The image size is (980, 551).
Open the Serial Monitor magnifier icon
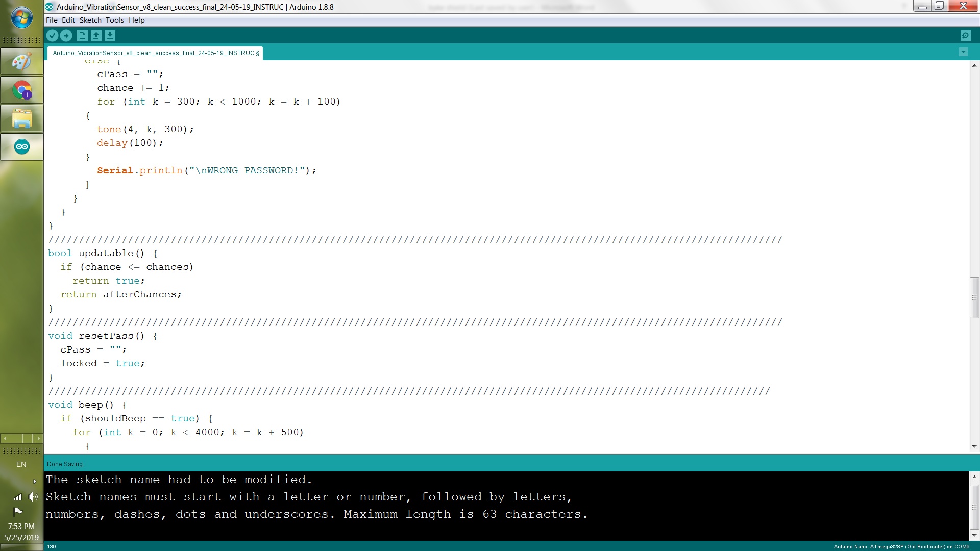(965, 35)
